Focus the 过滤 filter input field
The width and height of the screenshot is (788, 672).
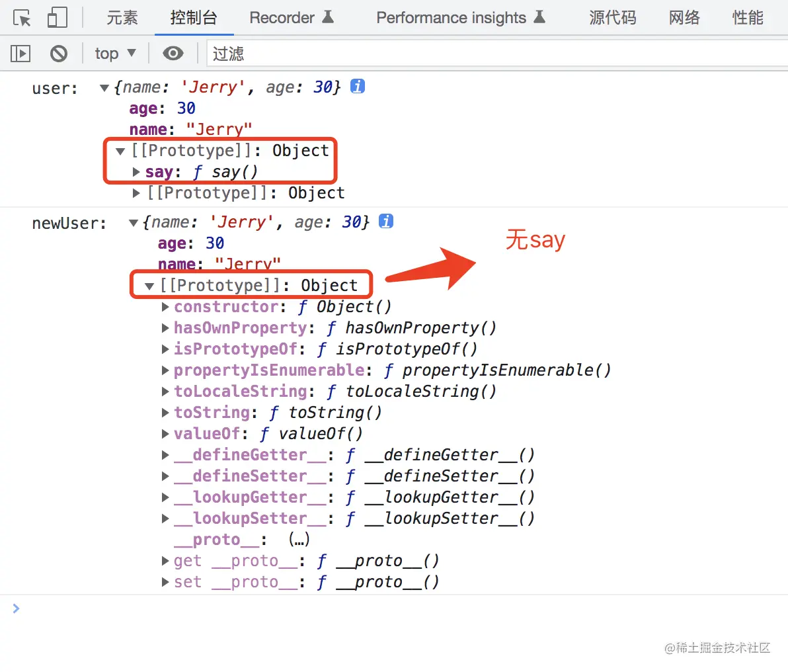498,54
